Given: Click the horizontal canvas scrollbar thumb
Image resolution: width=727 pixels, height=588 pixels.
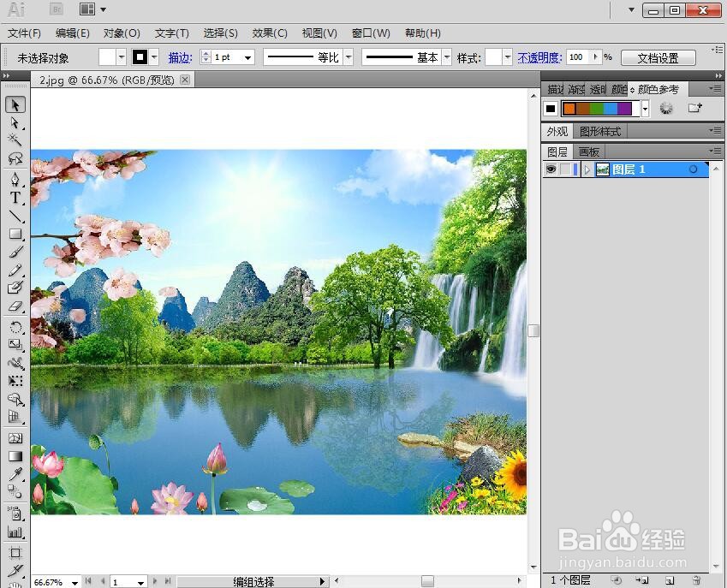Looking at the screenshot, I should (427, 581).
